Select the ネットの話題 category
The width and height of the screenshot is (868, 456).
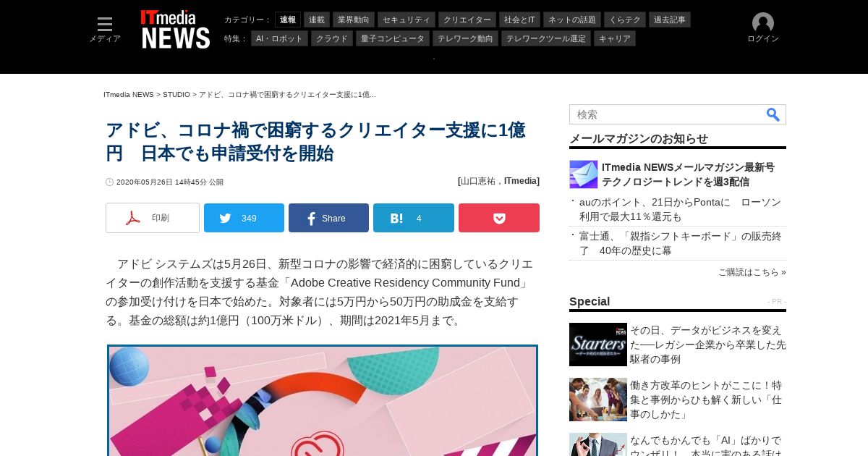coord(572,20)
